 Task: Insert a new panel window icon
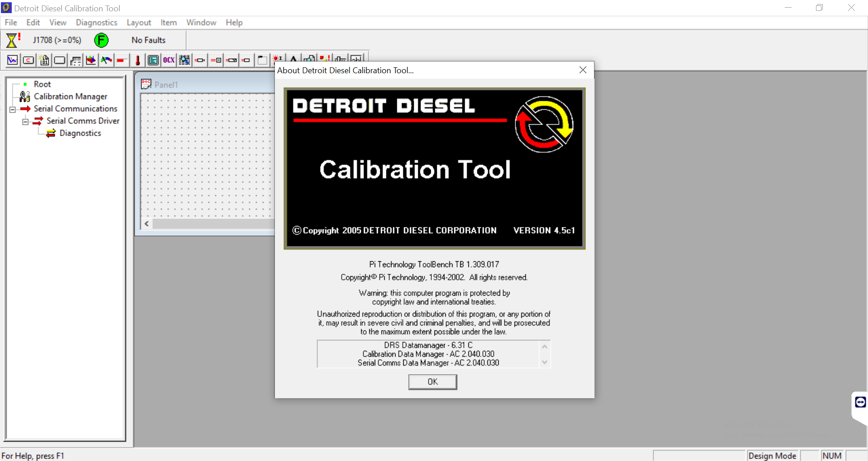(x=262, y=60)
